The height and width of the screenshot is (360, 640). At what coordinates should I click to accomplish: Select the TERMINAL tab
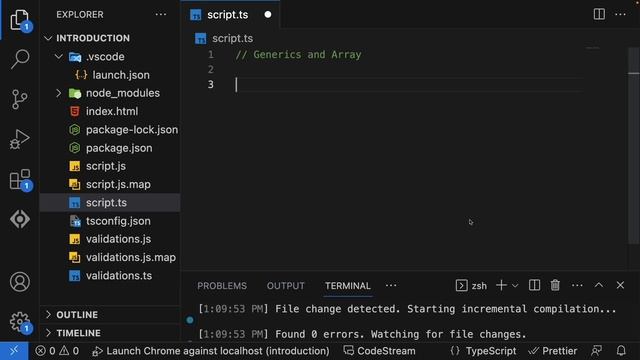348,286
